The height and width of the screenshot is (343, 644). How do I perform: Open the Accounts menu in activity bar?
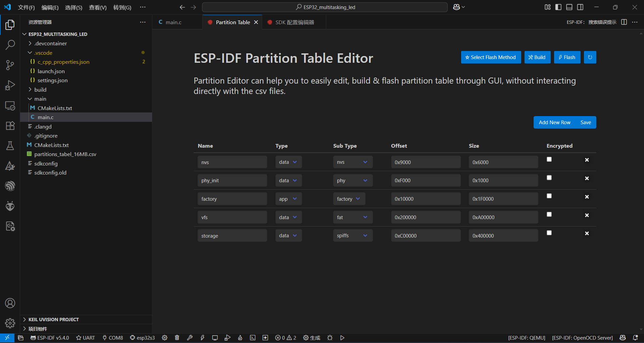tap(10, 303)
